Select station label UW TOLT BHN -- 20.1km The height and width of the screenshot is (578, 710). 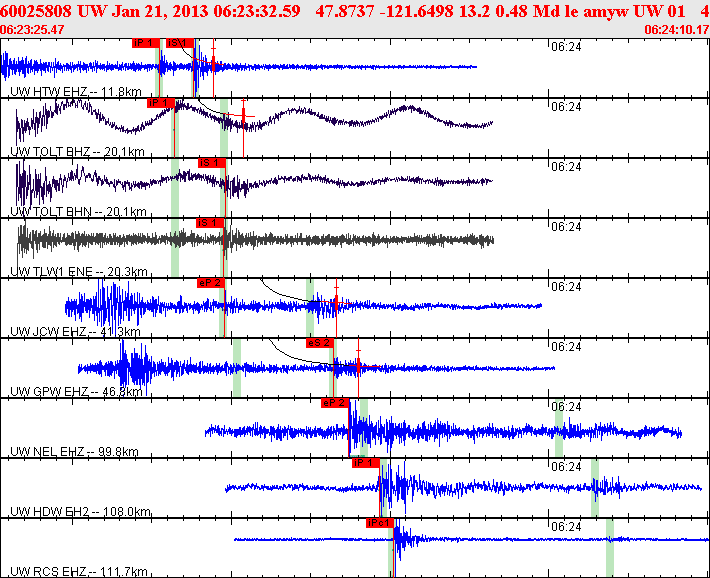pos(78,212)
